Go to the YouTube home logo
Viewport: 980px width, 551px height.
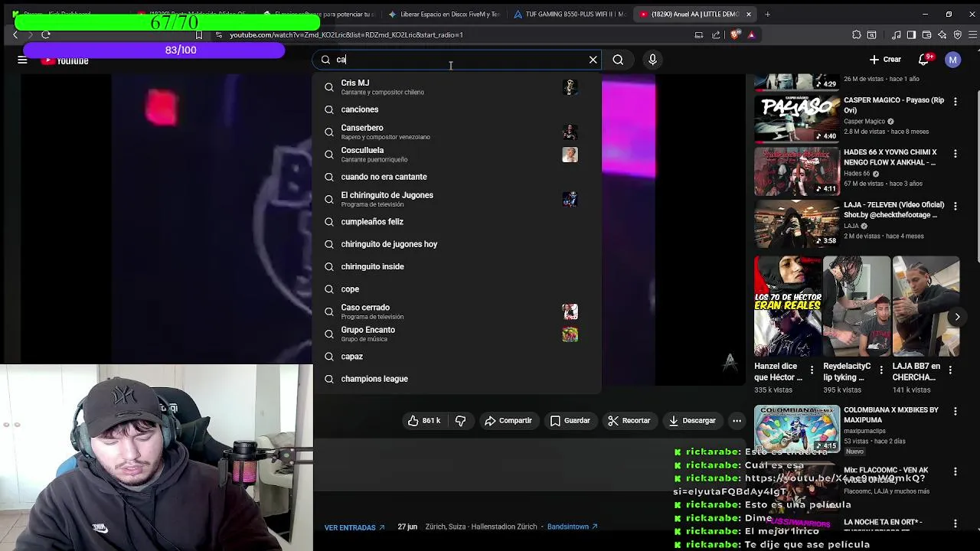coord(66,60)
